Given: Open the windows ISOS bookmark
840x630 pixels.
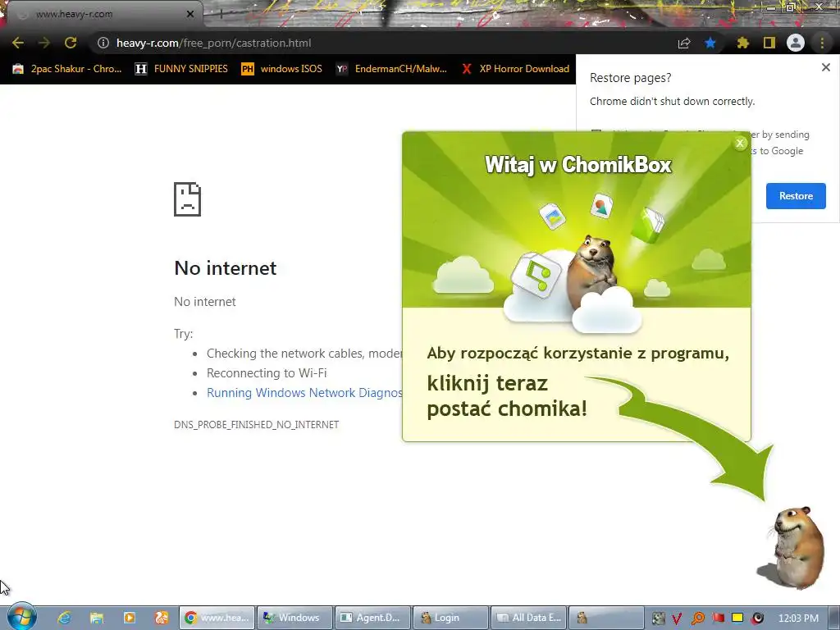Looking at the screenshot, I should click(282, 69).
